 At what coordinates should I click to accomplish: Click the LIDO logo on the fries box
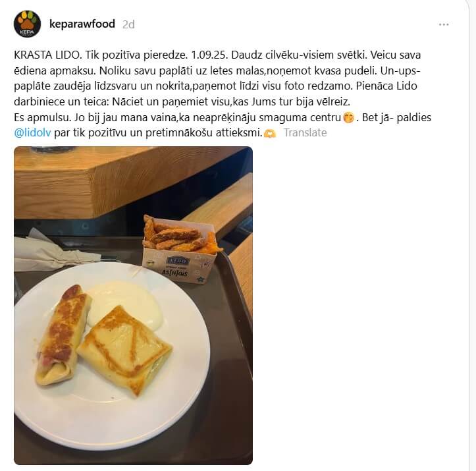pyautogui.click(x=178, y=261)
